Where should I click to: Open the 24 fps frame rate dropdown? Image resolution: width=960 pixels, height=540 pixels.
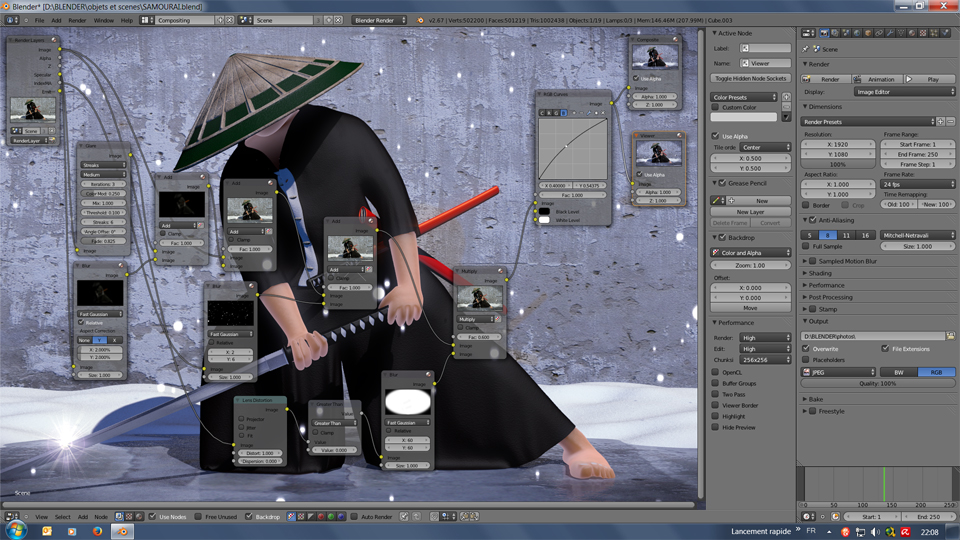(918, 184)
